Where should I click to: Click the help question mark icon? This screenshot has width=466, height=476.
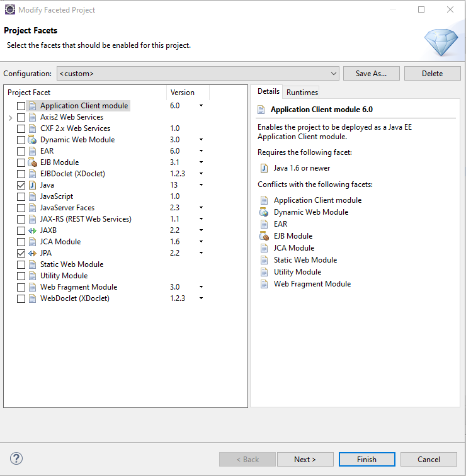point(17,459)
